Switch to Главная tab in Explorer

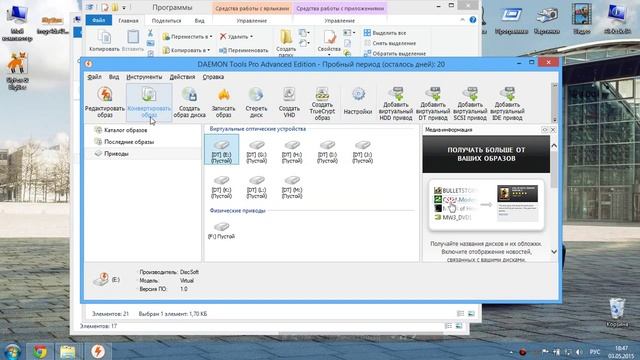tap(128, 20)
